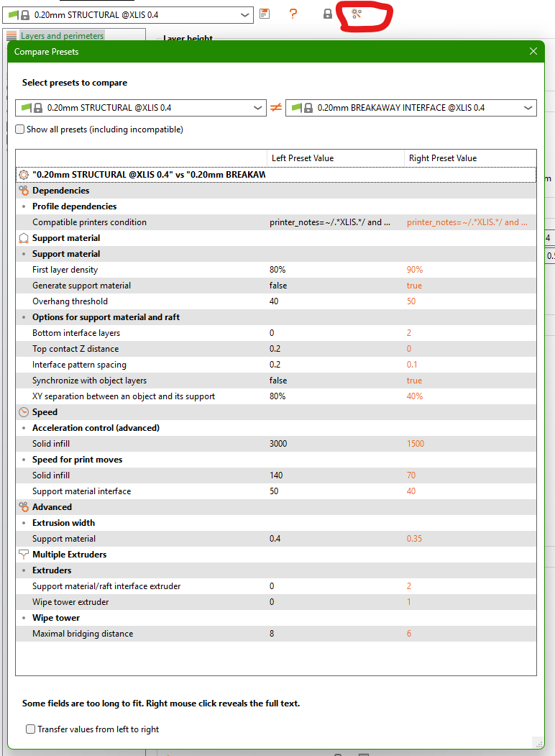The width and height of the screenshot is (555, 756).
Task: Select the Wipe tower extruder row
Action: pos(276,602)
